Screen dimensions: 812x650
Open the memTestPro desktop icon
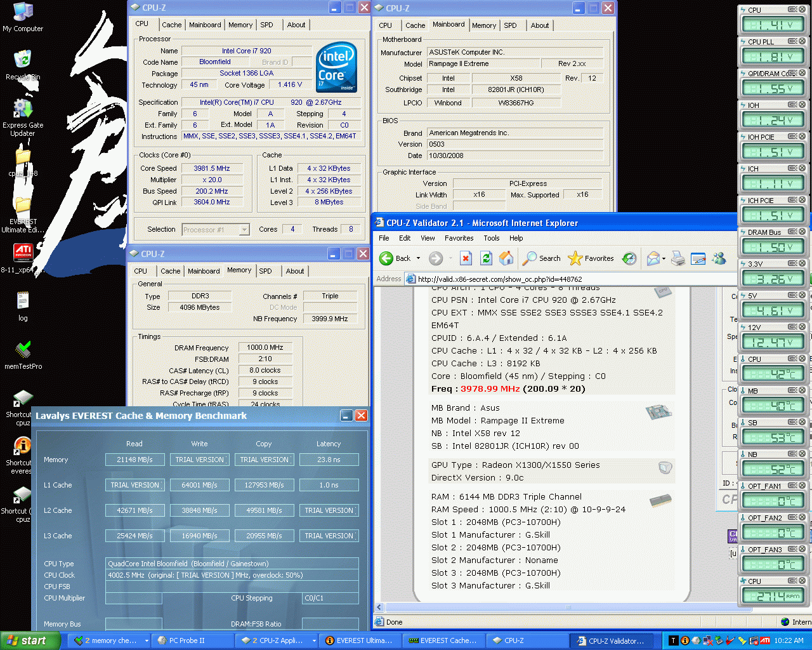point(23,355)
